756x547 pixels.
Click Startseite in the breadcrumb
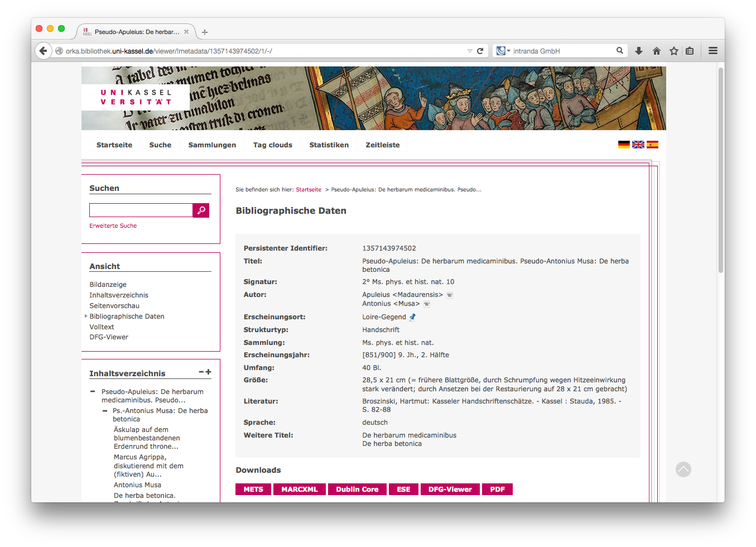pyautogui.click(x=309, y=190)
